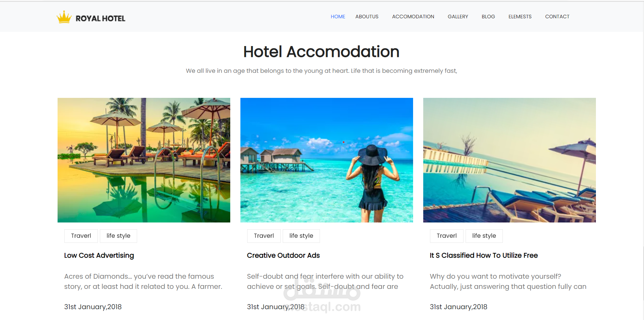Select Traverl tag above Creative Outdoor Ads

[264, 236]
